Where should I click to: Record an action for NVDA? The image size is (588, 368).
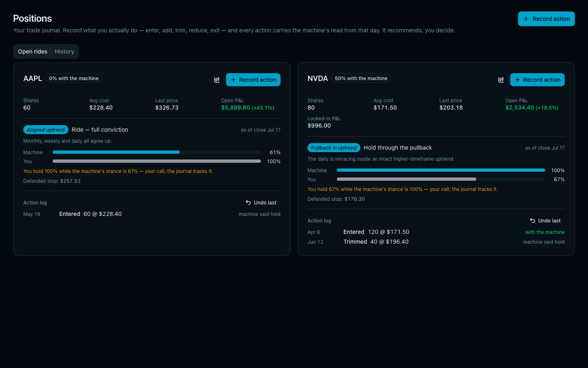point(537,80)
